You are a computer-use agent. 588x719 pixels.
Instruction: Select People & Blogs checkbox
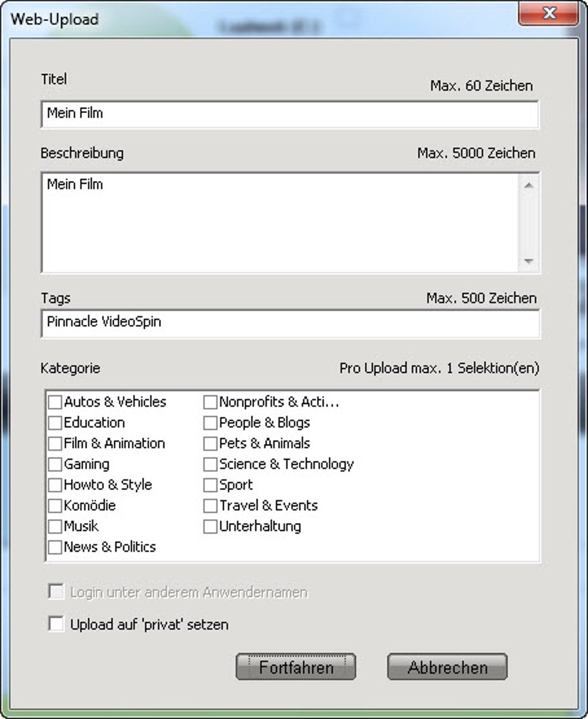pos(210,423)
